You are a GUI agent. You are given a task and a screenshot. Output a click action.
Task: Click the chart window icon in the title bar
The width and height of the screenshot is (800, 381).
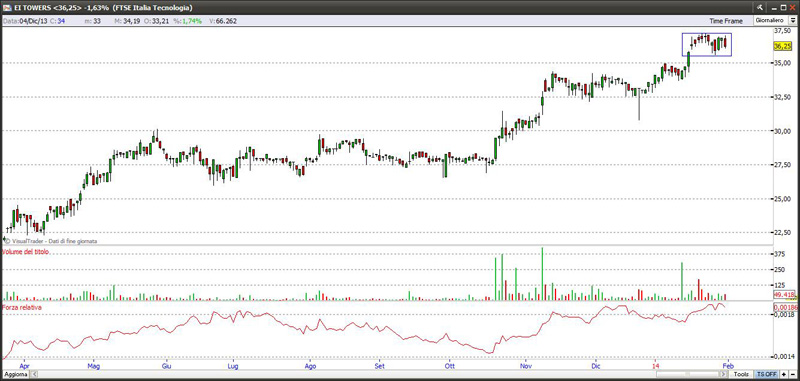click(7, 7)
